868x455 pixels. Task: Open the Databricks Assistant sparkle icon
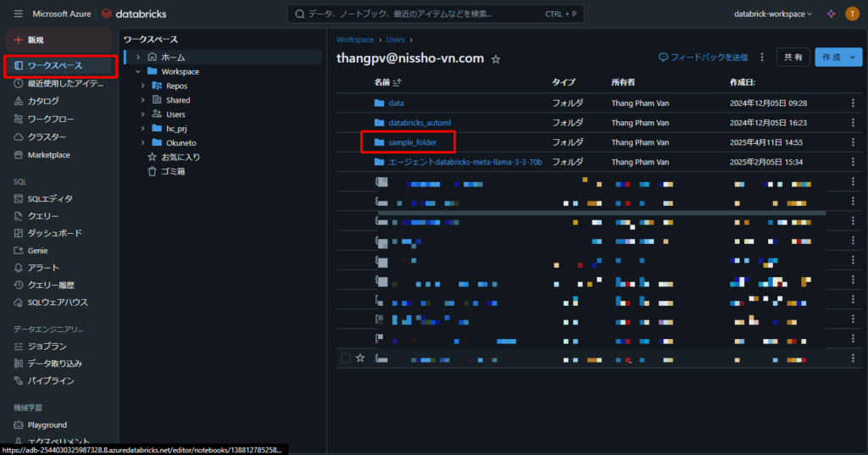[x=831, y=14]
